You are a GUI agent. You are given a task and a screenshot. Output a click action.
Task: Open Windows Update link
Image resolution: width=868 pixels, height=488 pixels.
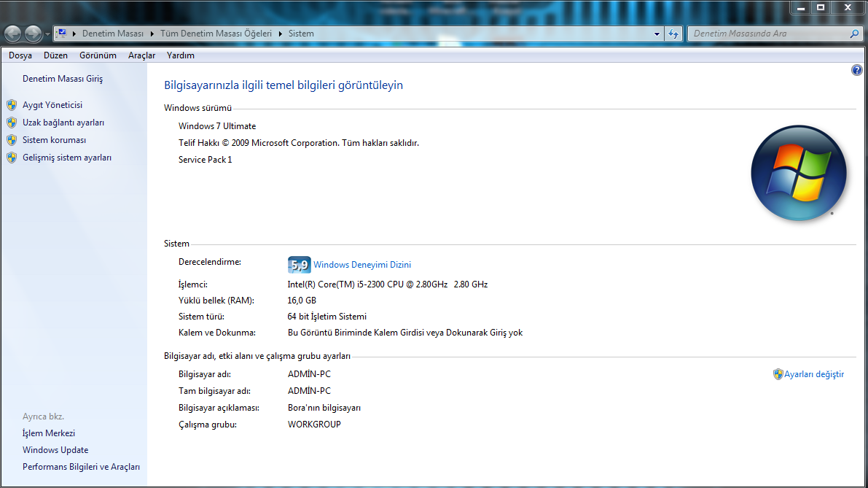click(55, 450)
